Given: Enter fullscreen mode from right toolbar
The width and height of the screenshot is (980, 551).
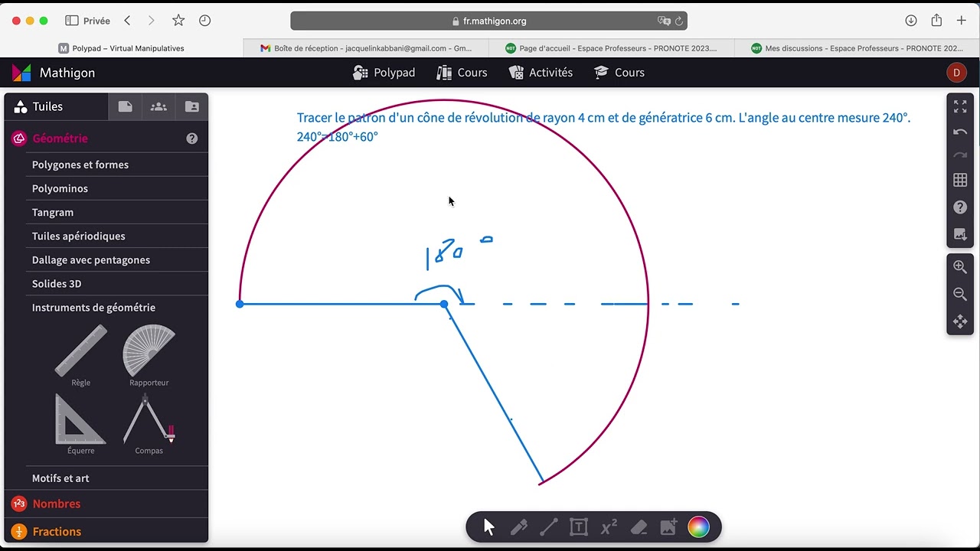Looking at the screenshot, I should point(960,107).
